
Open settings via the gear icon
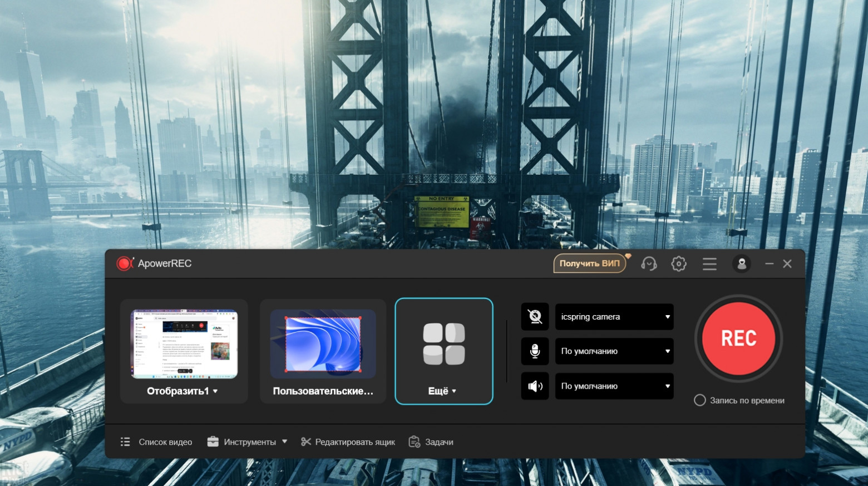pyautogui.click(x=678, y=264)
